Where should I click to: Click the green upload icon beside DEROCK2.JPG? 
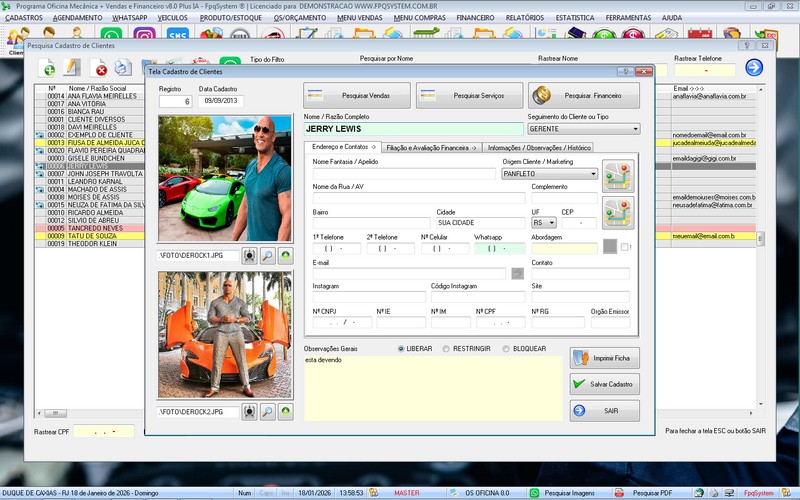(x=287, y=411)
